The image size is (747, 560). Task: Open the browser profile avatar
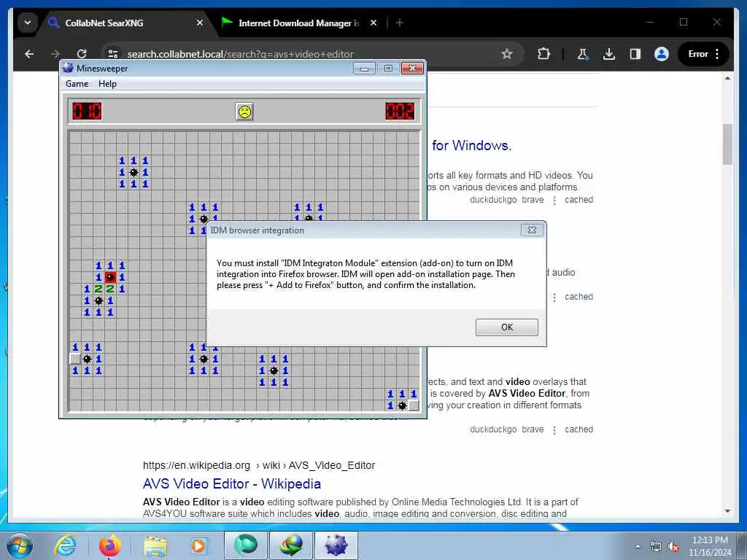(661, 54)
